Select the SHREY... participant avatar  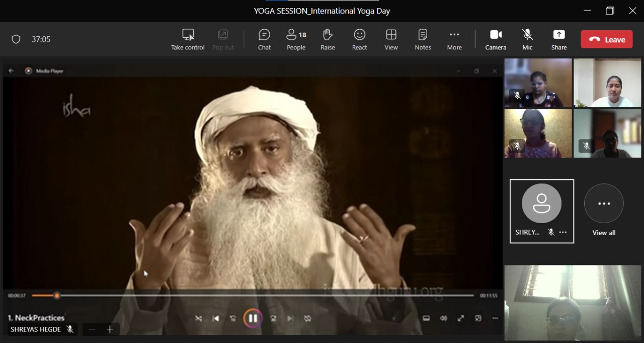[541, 203]
